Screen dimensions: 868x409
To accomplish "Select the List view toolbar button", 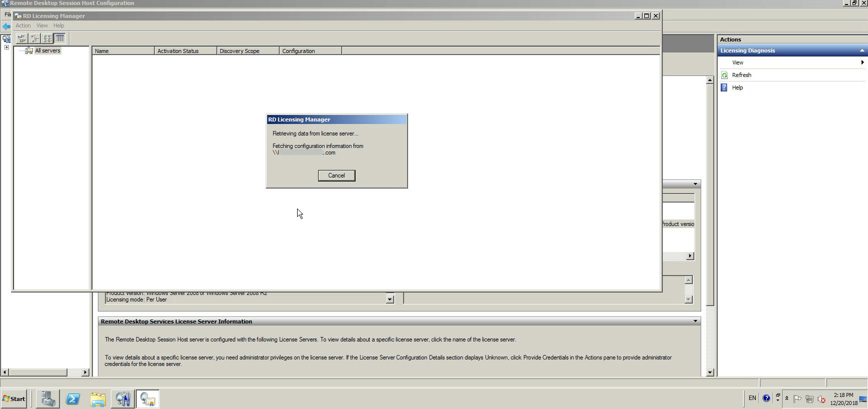I will click(47, 38).
